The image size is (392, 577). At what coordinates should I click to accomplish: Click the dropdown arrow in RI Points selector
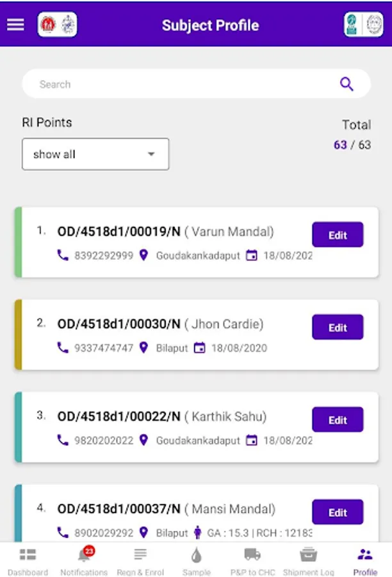point(151,155)
